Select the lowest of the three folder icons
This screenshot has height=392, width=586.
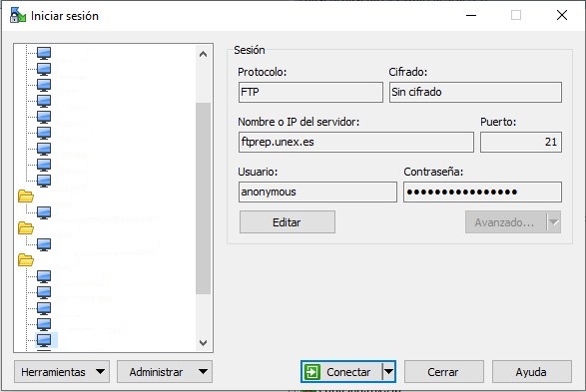(26, 260)
